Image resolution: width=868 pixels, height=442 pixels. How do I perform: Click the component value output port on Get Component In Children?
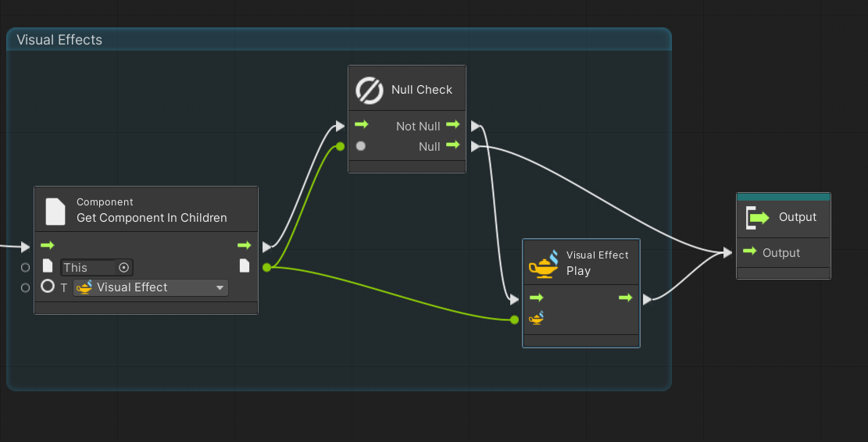point(267,267)
